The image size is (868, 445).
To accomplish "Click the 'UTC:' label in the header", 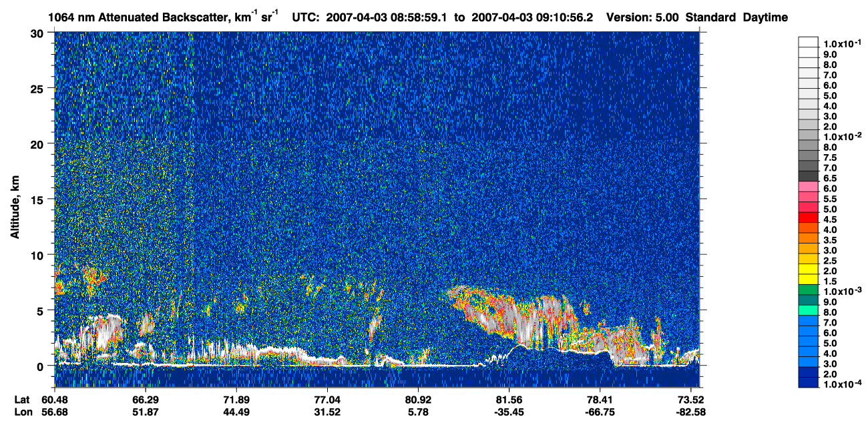I will tap(306, 18).
